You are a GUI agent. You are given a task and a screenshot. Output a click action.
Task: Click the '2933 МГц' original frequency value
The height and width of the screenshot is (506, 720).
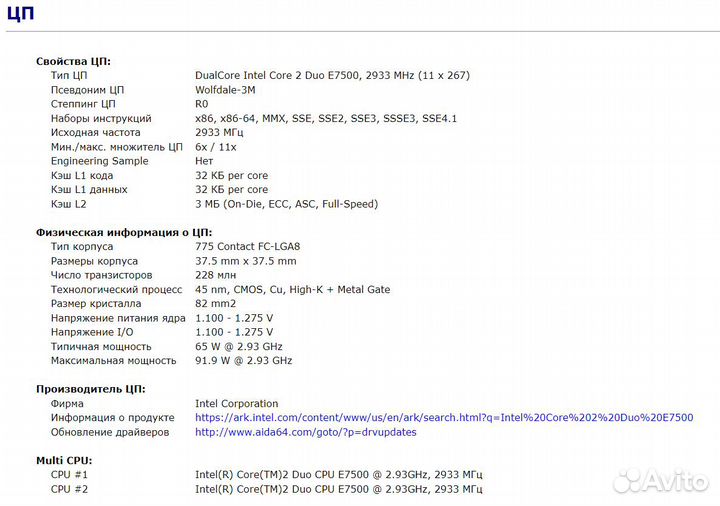point(219,133)
